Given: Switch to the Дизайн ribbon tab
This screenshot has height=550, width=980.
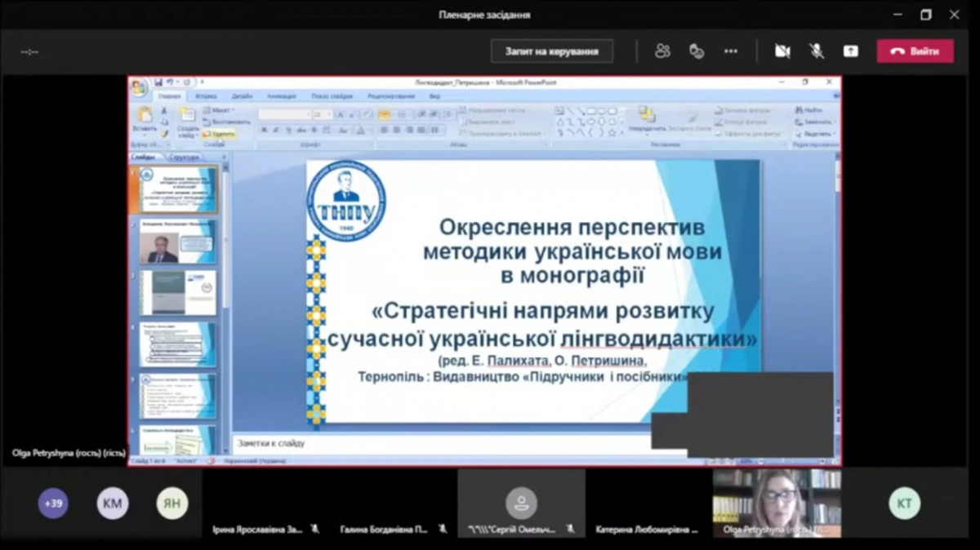Looking at the screenshot, I should click(x=242, y=96).
